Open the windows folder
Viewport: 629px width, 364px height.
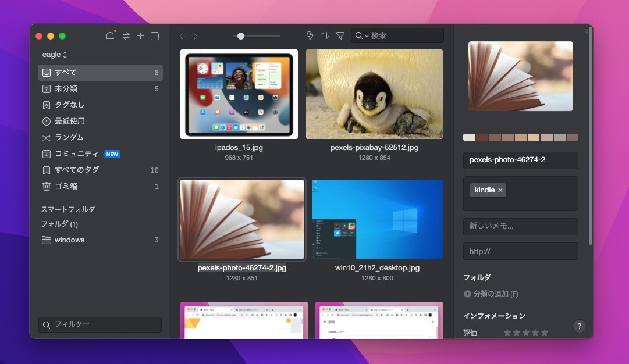[100, 240]
